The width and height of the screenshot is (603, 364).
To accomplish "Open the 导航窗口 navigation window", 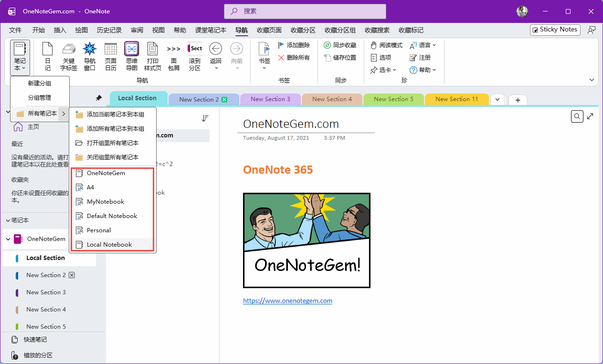I will [x=90, y=56].
